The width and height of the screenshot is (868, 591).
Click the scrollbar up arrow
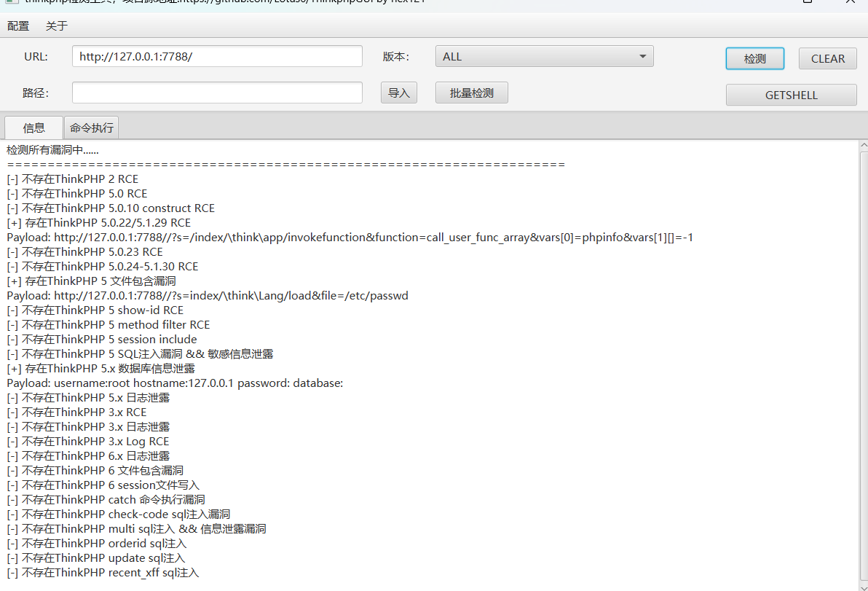tap(863, 146)
